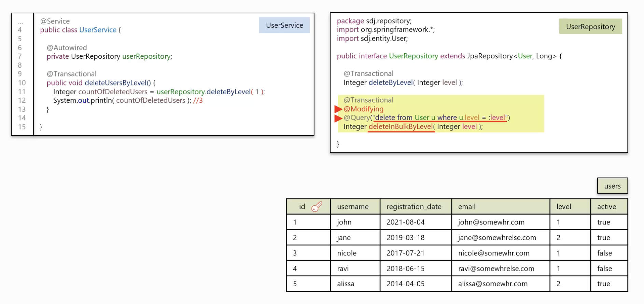The image size is (644, 304).
Task: Click the primary key icon beside id
Action: tap(317, 207)
